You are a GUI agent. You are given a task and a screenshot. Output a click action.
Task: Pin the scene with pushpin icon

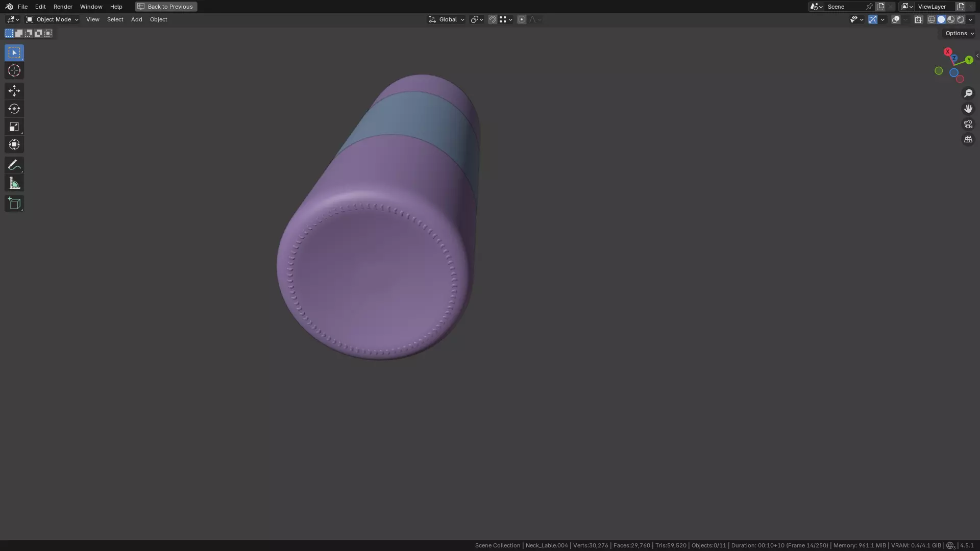pyautogui.click(x=869, y=7)
